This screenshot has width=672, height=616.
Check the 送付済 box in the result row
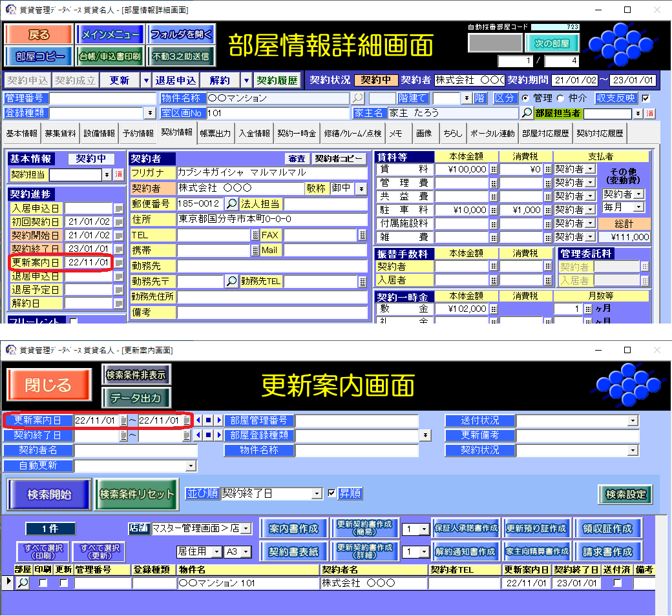(617, 583)
